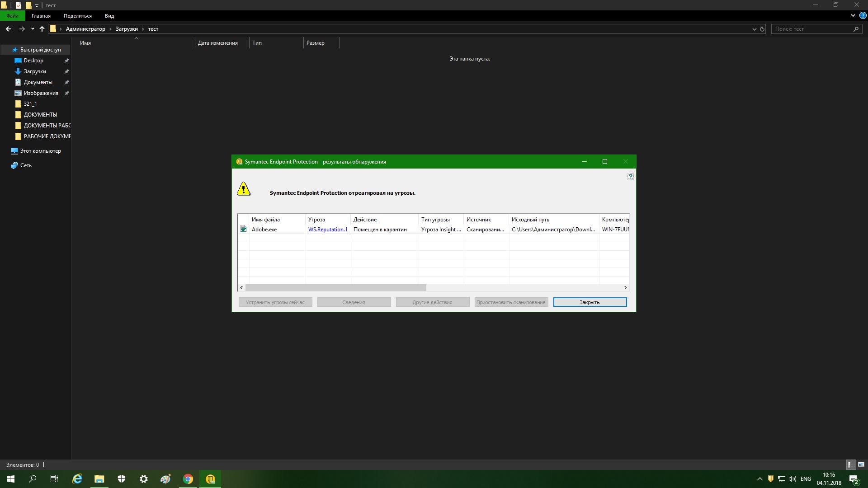Launch Google Chrome from taskbar
This screenshot has width=868, height=488.
(188, 479)
